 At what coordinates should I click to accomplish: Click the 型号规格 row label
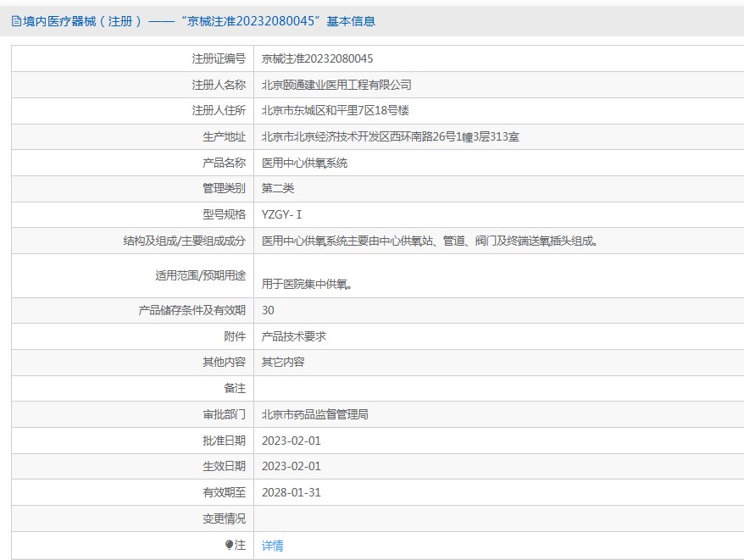(x=224, y=214)
